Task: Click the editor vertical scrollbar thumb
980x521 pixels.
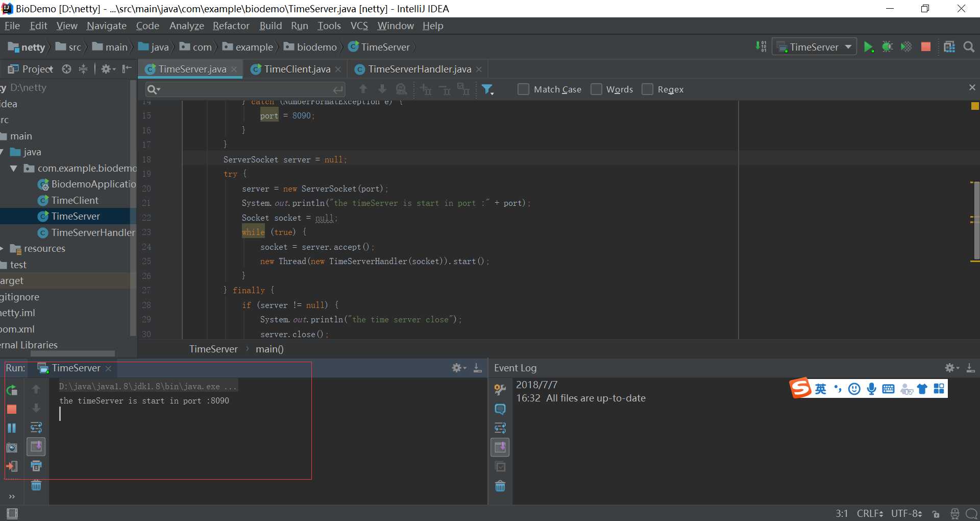Action: click(x=976, y=221)
